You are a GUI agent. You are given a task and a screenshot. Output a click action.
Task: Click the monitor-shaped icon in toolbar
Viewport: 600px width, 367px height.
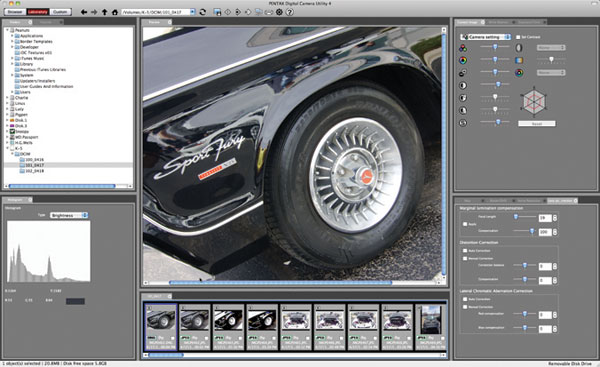pyautogui.click(x=259, y=12)
